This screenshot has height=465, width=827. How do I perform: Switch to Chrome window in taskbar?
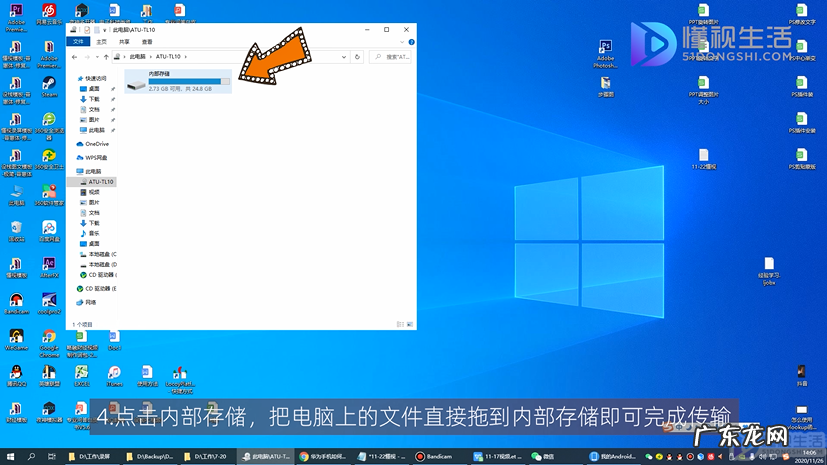pyautogui.click(x=323, y=457)
